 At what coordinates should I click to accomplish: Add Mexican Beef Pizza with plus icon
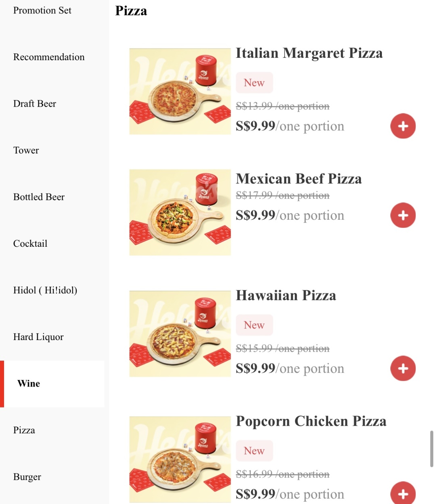coord(403,215)
